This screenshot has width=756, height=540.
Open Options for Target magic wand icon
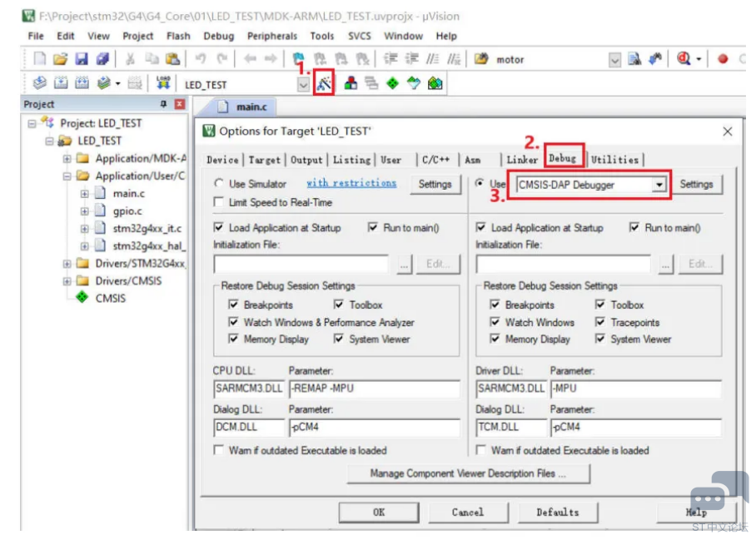pos(324,83)
